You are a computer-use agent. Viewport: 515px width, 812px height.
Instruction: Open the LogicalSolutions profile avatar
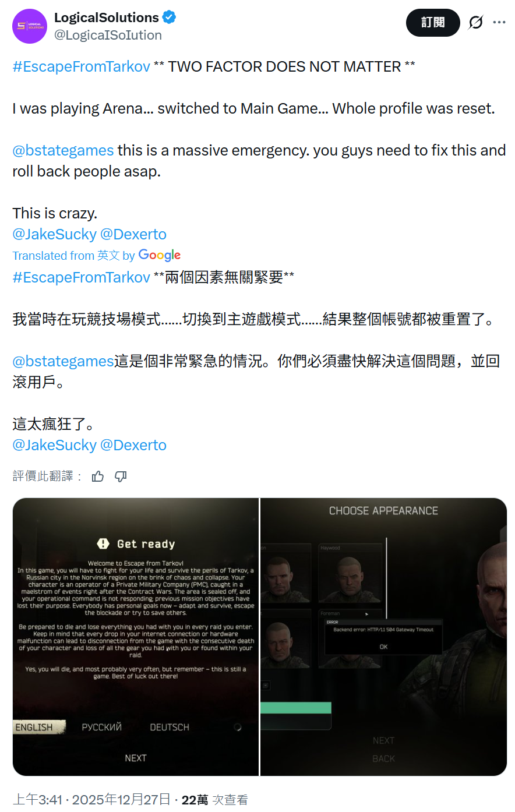point(30,26)
